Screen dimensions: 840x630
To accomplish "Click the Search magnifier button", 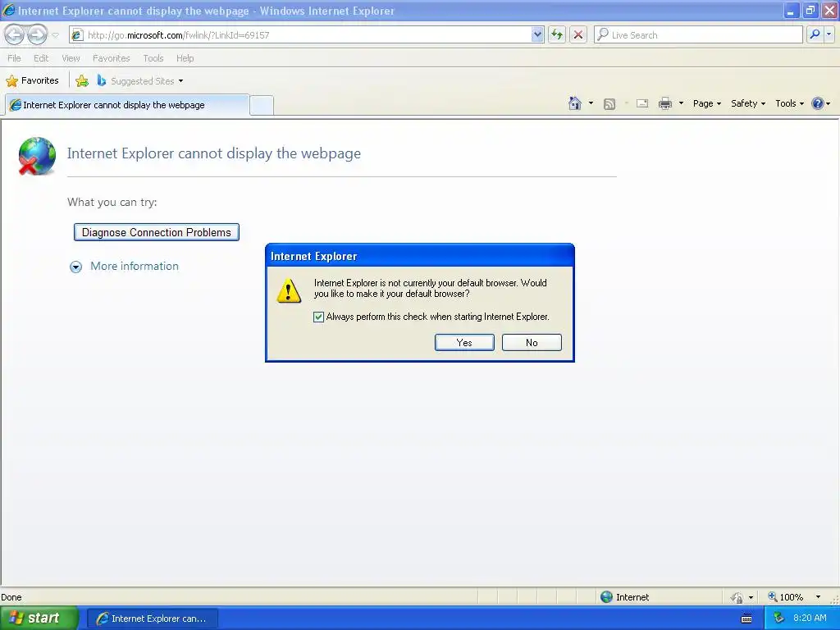I will (815, 34).
